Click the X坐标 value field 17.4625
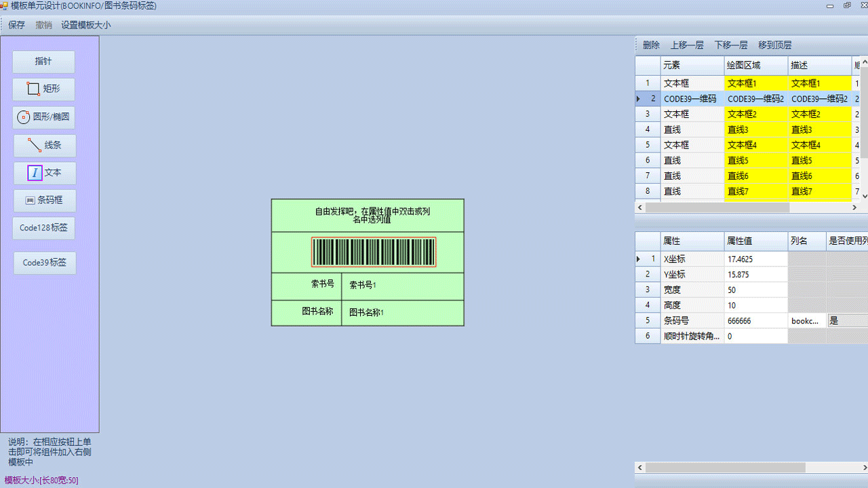 755,259
